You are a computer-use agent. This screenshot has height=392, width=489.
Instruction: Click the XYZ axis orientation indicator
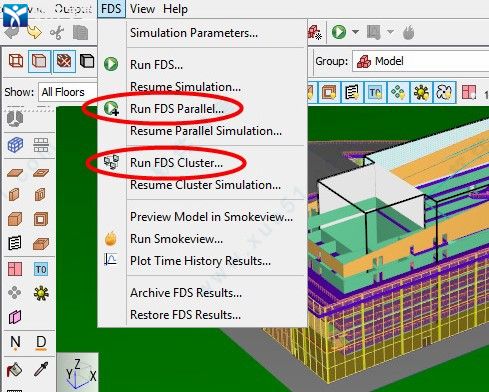pyautogui.click(x=78, y=373)
